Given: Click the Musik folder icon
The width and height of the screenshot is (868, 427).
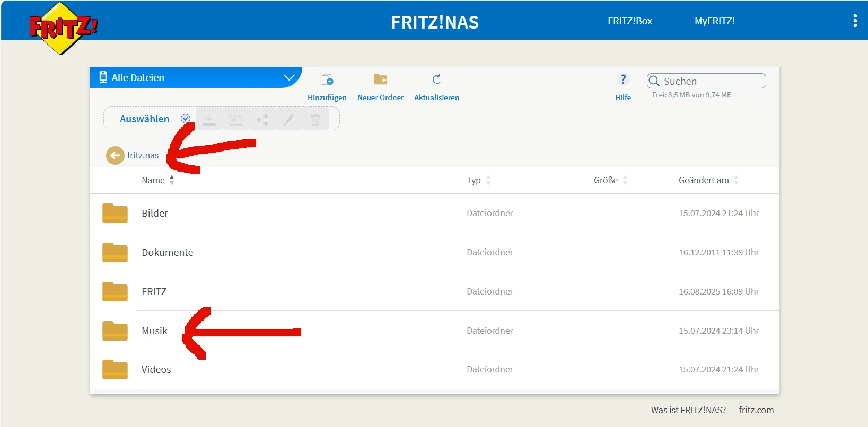Looking at the screenshot, I should coord(115,331).
